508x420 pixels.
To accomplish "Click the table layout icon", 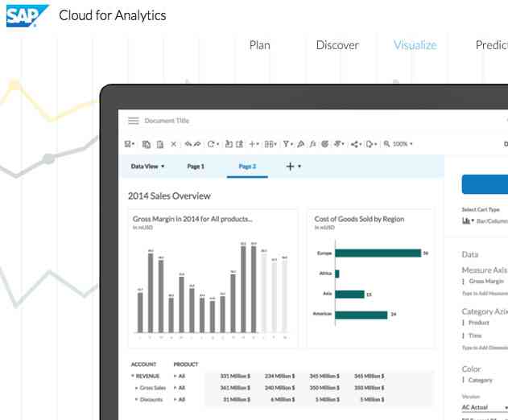I will (x=269, y=144).
